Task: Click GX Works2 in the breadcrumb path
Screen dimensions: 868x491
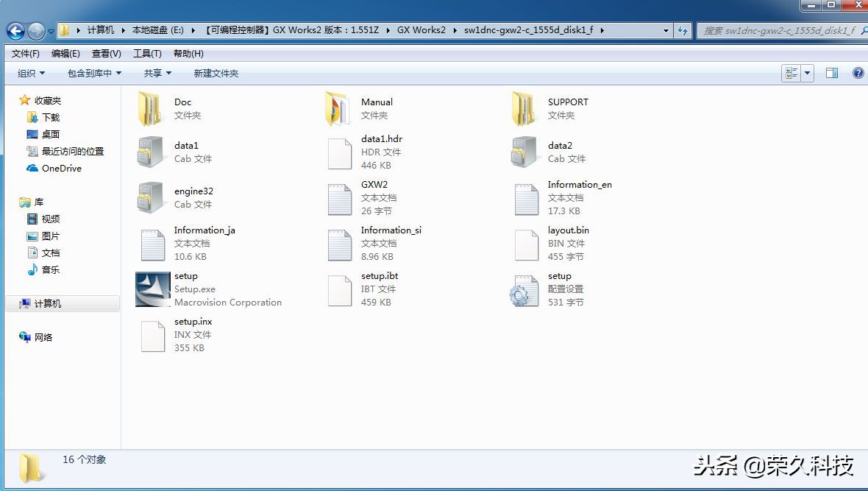Action: pyautogui.click(x=421, y=30)
